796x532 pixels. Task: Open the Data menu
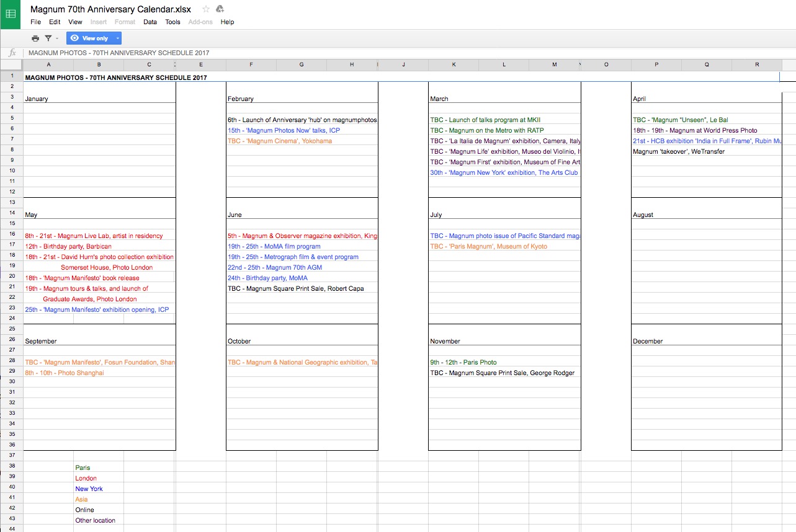[150, 22]
